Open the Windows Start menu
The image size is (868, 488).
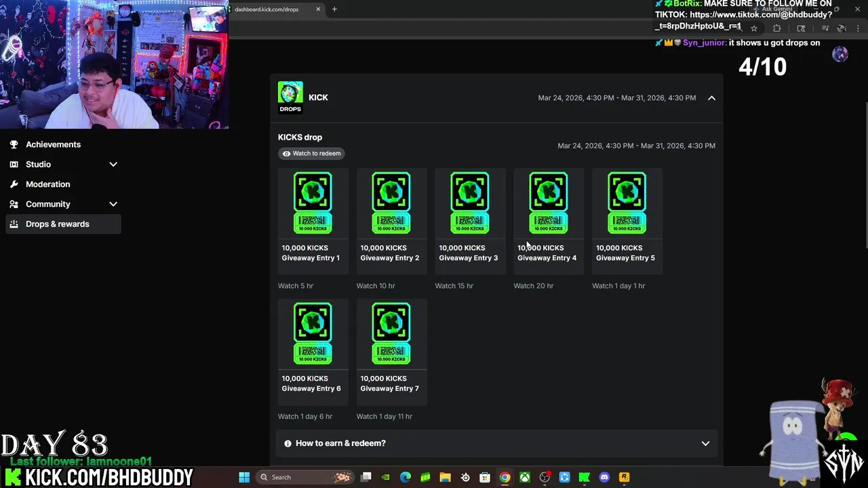click(244, 477)
